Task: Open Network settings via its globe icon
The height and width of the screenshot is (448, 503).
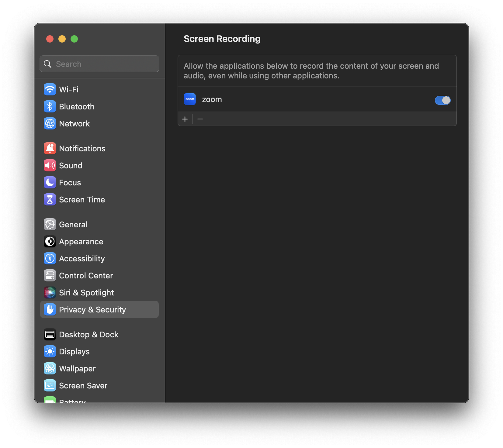Action: [x=50, y=123]
